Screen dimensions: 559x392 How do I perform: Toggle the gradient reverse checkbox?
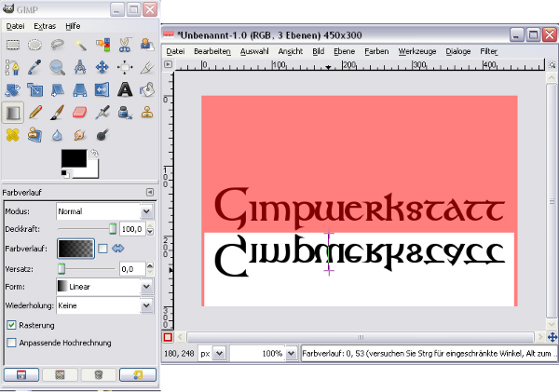[102, 249]
